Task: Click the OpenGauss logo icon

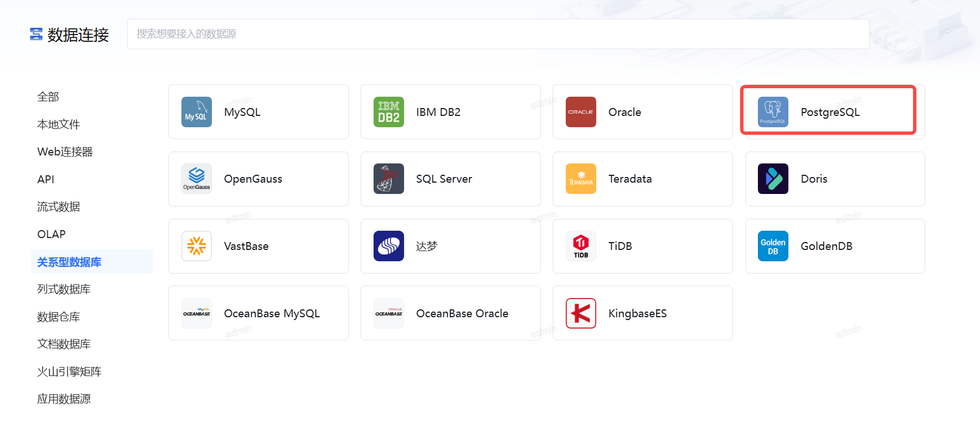Action: [197, 179]
